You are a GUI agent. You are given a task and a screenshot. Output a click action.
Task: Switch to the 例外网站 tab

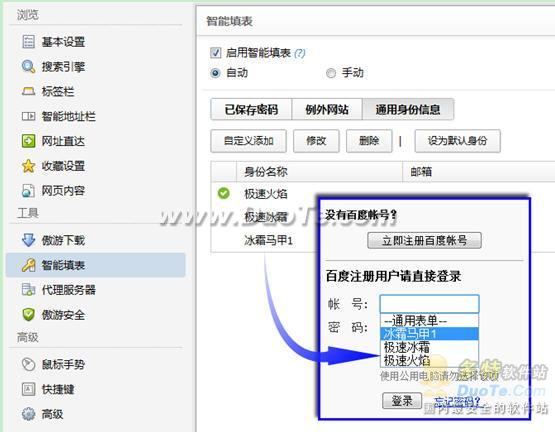[327, 109]
